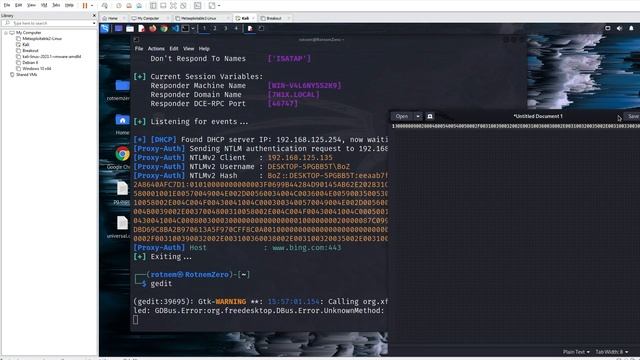Open terminal Edit menu

174,49
